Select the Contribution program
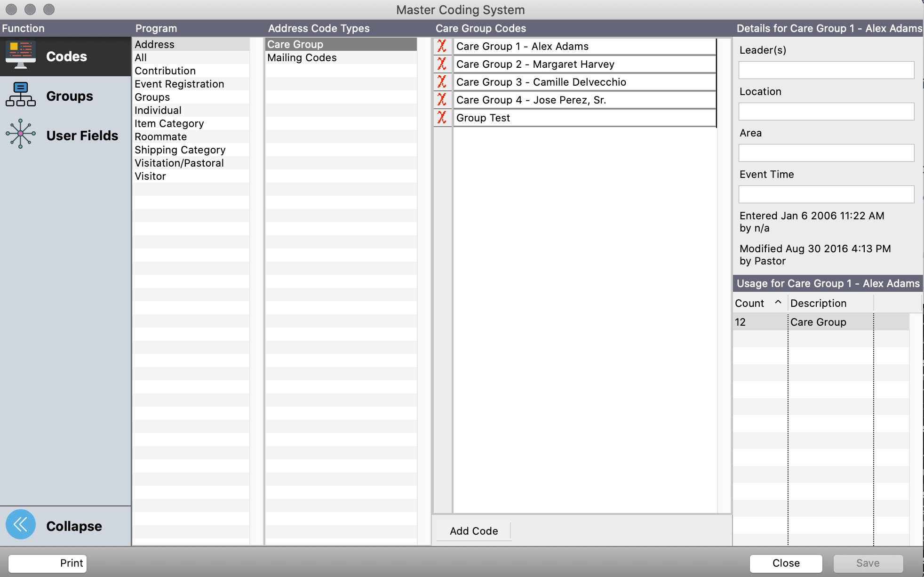The height and width of the screenshot is (577, 924). (x=165, y=71)
